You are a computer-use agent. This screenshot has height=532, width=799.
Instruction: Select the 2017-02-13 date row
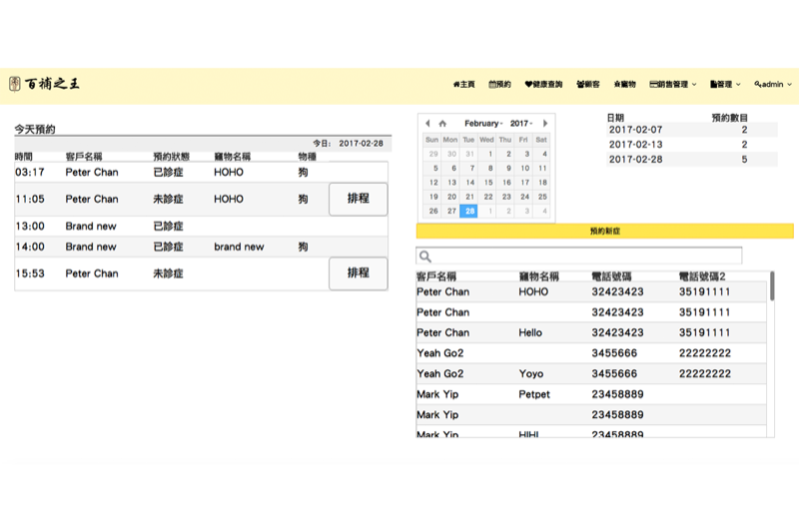[692, 145]
